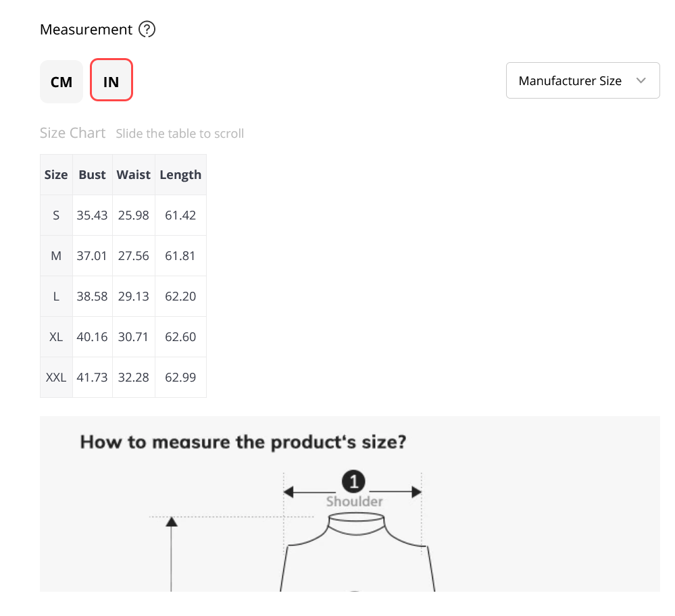Click the Length column header
Screen dimensions: 675x616
(180, 175)
